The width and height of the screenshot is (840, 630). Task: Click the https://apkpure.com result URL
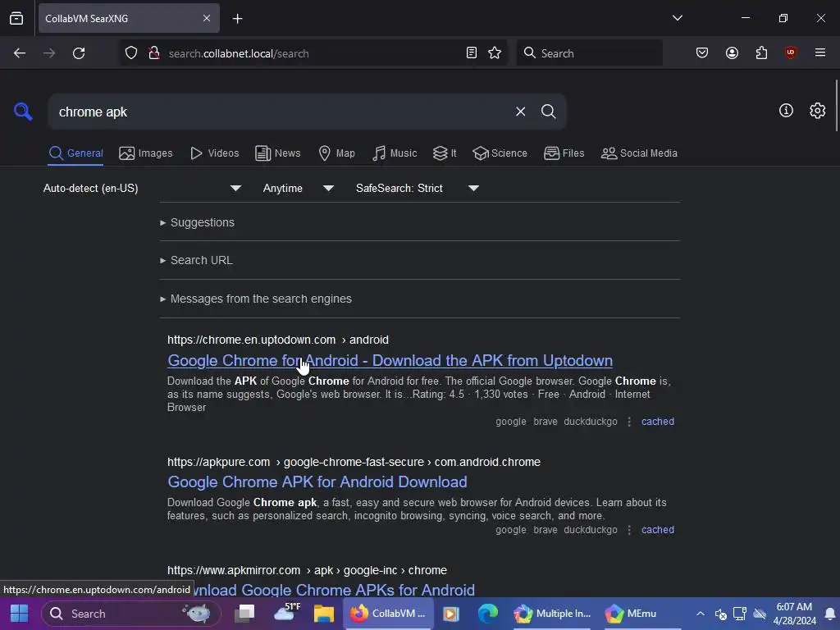[x=354, y=462]
